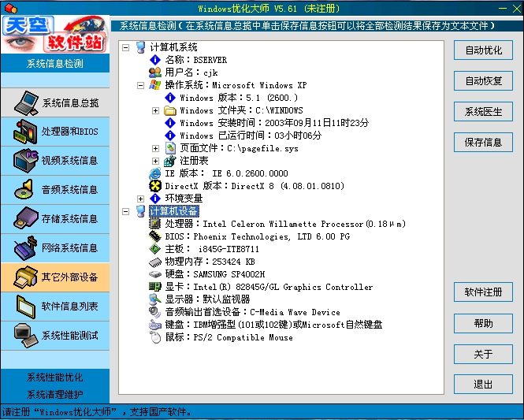The height and width of the screenshot is (420, 524).
Task: Open 软件注册 registration button
Action: pos(483,292)
